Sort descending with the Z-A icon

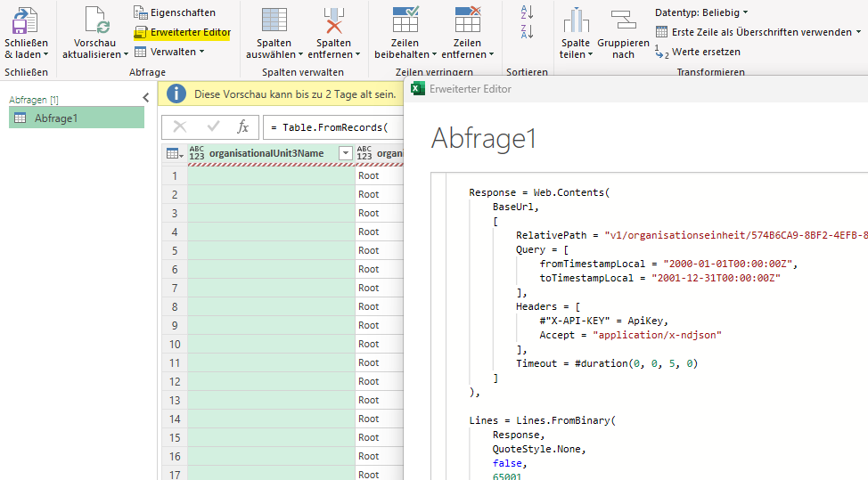coord(527,31)
